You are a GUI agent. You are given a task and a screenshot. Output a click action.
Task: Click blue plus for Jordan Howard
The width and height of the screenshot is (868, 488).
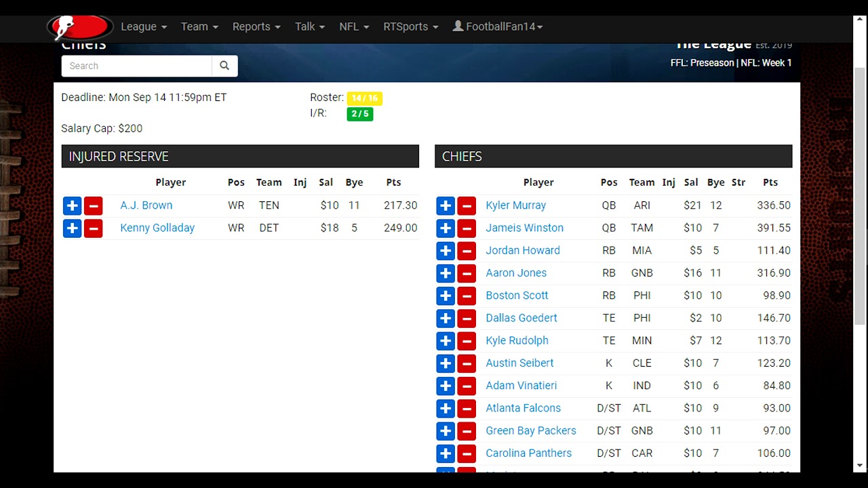tap(446, 251)
